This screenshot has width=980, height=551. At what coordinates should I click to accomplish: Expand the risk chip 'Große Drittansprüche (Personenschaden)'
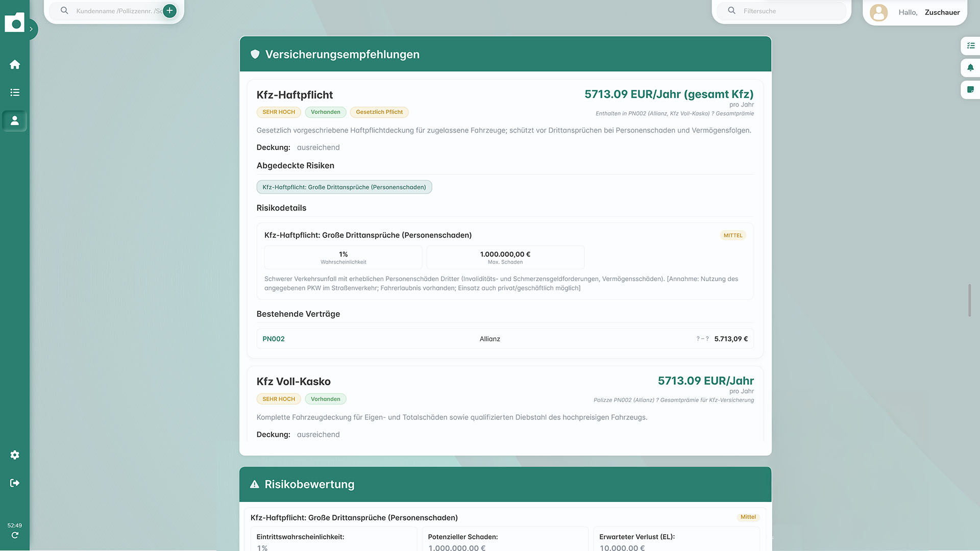[344, 187]
